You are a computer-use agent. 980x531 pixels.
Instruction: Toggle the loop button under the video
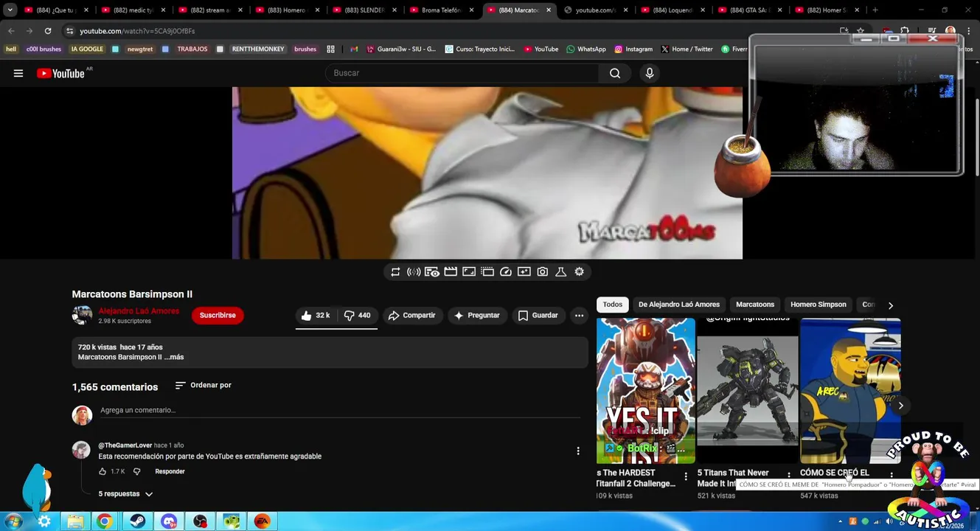(x=395, y=272)
